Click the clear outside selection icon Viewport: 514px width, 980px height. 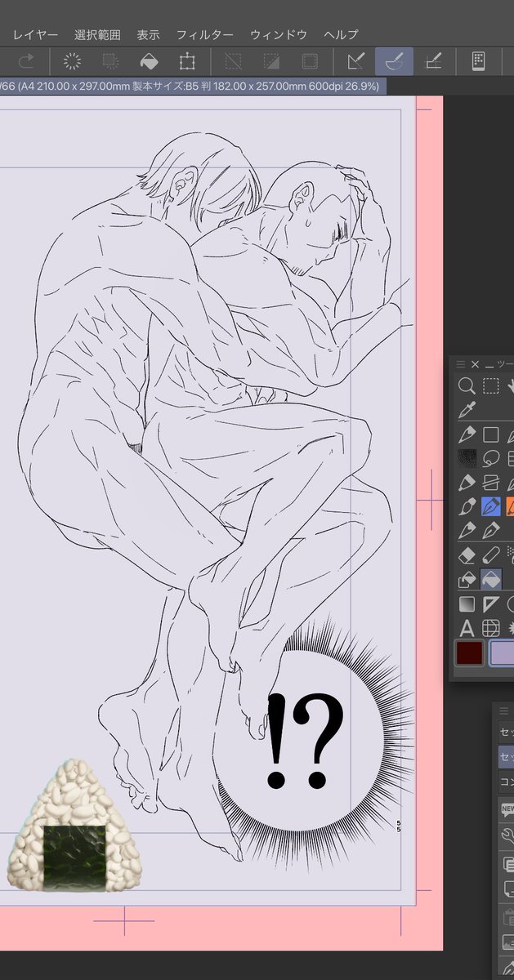click(x=110, y=61)
